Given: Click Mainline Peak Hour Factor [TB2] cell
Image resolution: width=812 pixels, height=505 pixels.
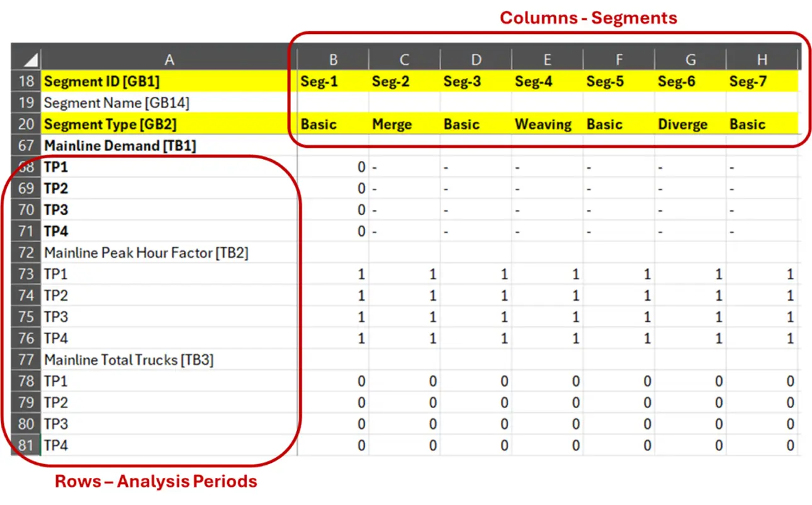Looking at the screenshot, I should pyautogui.click(x=169, y=252).
